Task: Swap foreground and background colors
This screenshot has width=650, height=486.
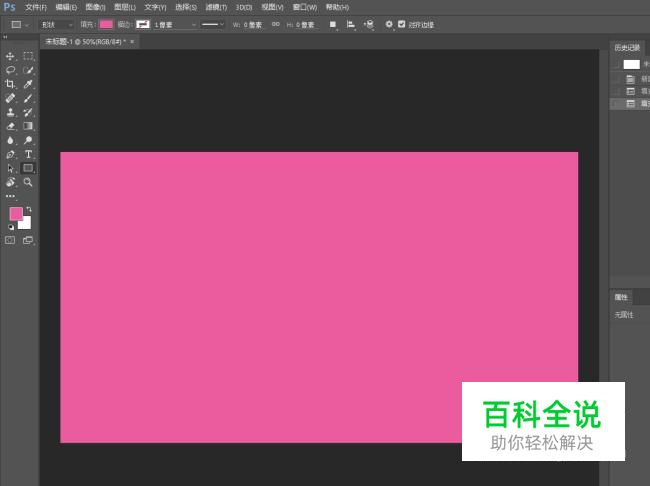Action: pyautogui.click(x=29, y=209)
